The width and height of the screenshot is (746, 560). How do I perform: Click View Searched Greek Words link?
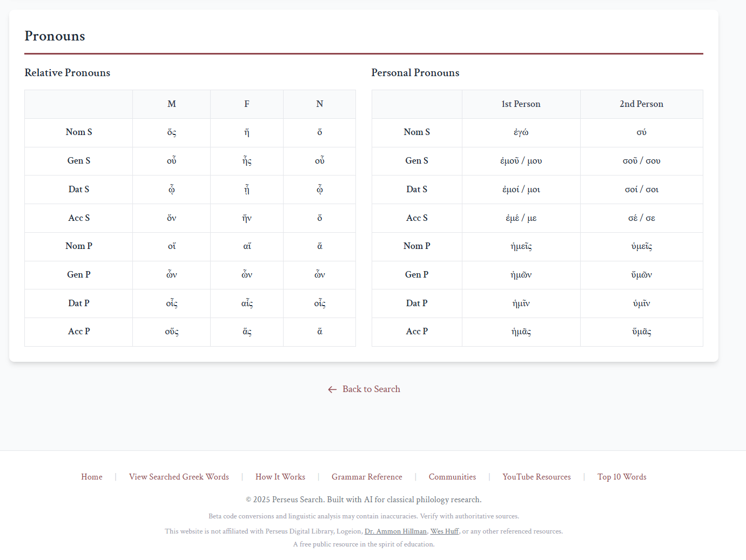[x=179, y=477]
